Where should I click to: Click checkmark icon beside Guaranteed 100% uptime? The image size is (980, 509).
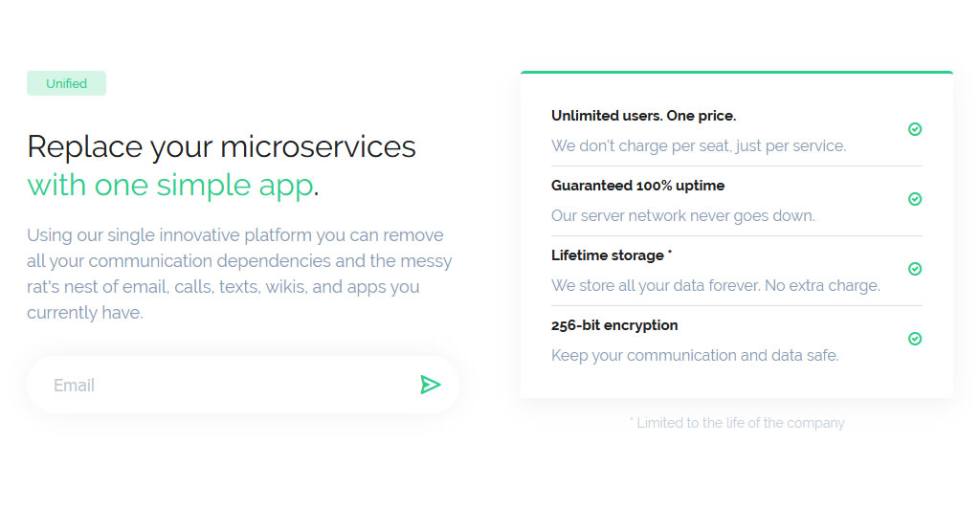915,199
